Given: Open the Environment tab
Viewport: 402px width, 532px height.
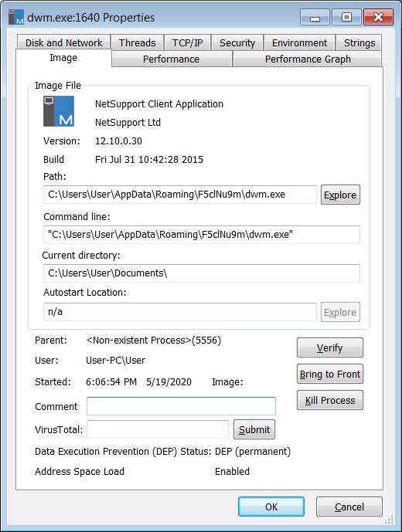Looking at the screenshot, I should (299, 42).
